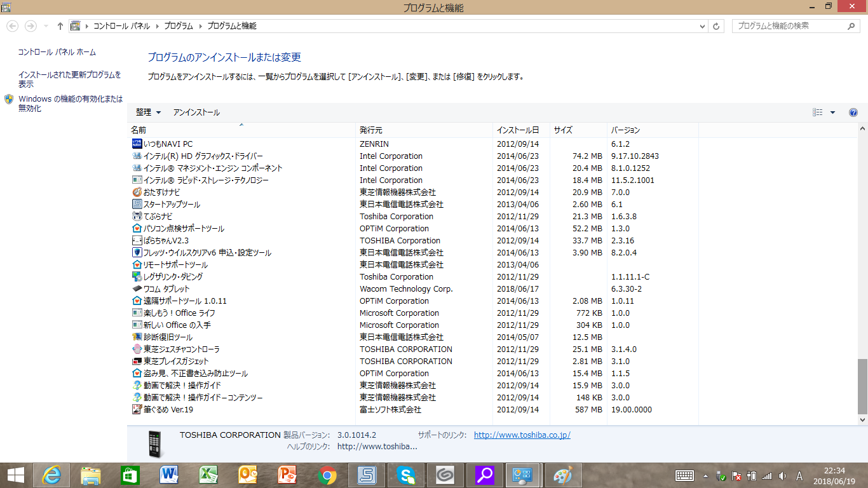
Task: Expand the プログラム breadcrumb arrow
Action: [x=200, y=26]
